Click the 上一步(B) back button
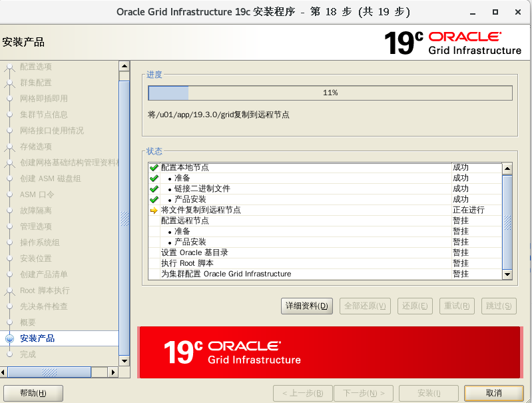532x403 pixels. click(x=303, y=393)
